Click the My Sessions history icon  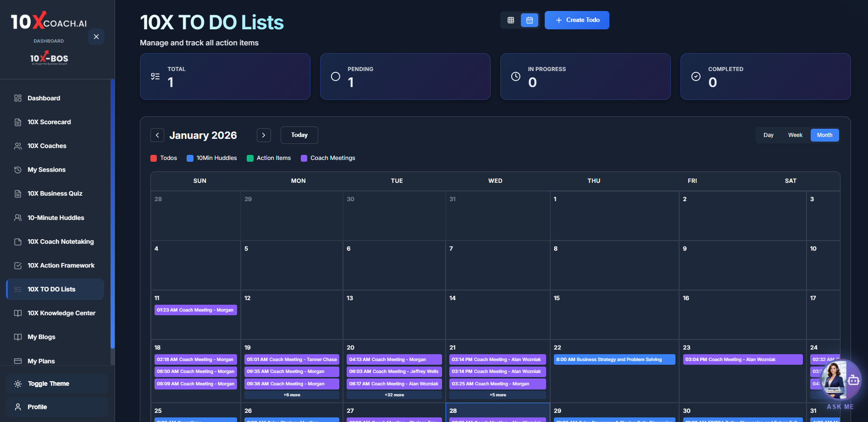click(x=18, y=170)
